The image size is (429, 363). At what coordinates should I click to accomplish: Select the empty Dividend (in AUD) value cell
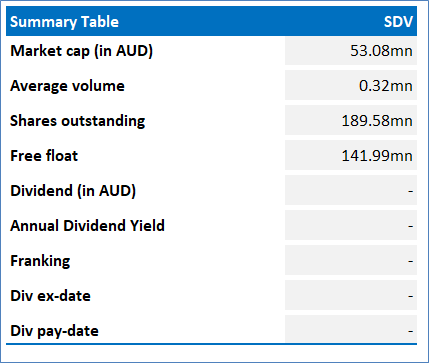(351, 191)
